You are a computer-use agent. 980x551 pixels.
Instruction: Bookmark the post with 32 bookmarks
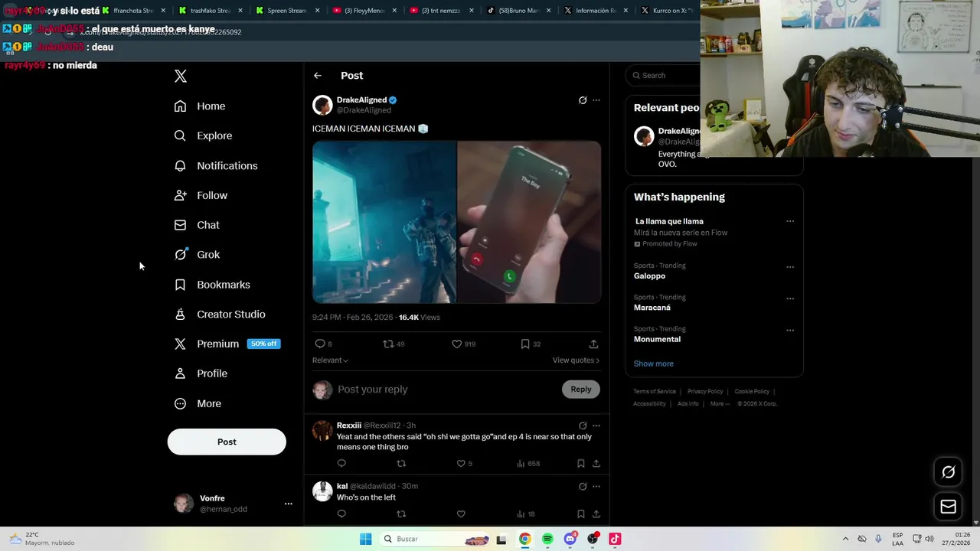click(531, 344)
